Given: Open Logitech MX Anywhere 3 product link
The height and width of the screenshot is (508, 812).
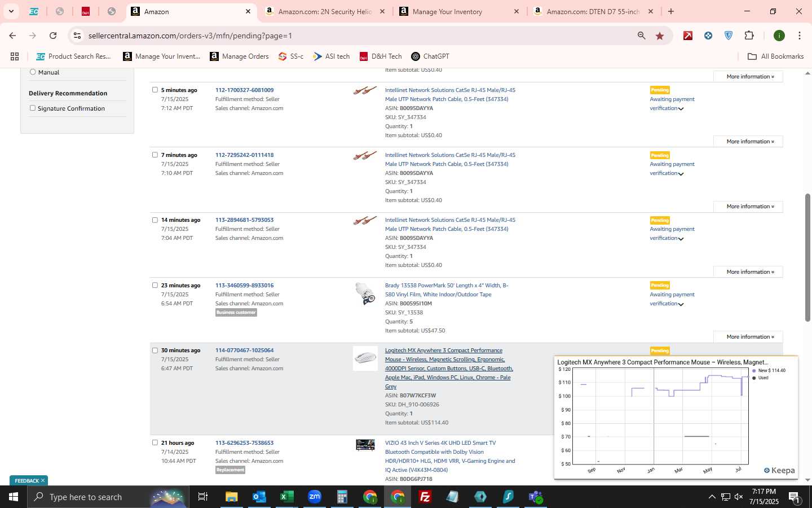Looking at the screenshot, I should pos(449,369).
